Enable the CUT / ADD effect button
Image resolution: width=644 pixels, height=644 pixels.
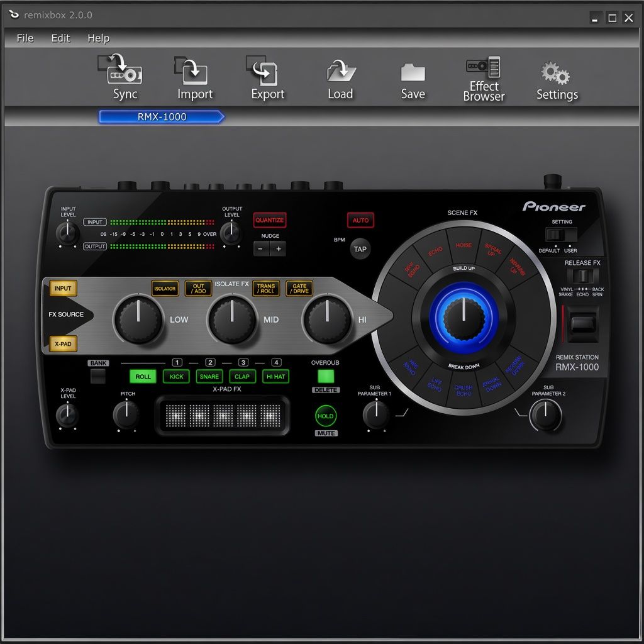[198, 288]
